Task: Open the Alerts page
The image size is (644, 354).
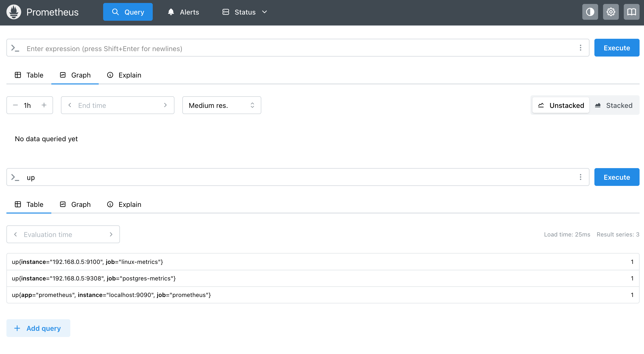Action: tap(183, 12)
